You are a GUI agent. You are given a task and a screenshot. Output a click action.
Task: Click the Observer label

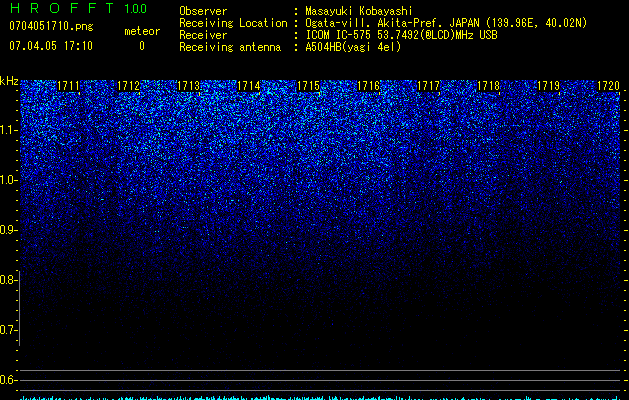pyautogui.click(x=203, y=11)
